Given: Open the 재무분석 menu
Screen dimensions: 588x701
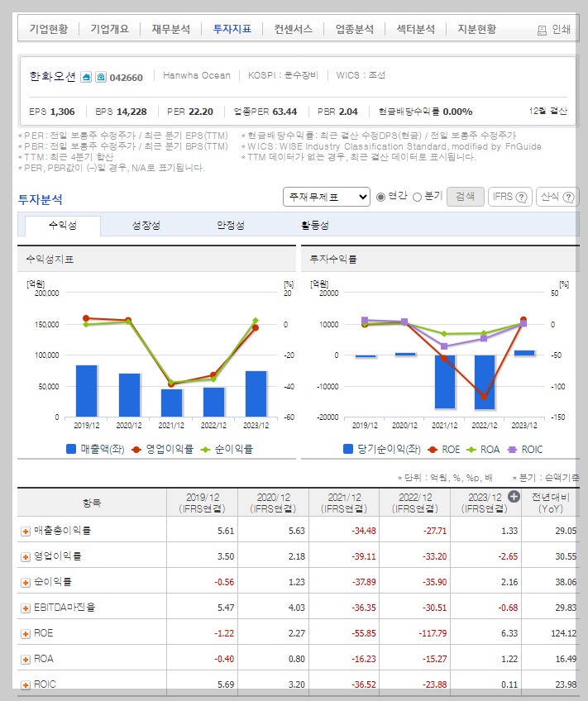Looking at the screenshot, I should coord(171,29).
